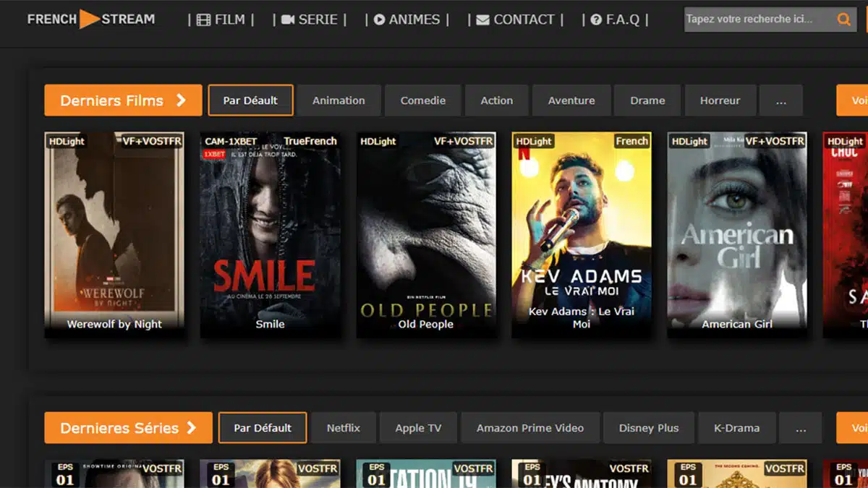
Task: Open the Derniers Films section
Action: (x=123, y=100)
